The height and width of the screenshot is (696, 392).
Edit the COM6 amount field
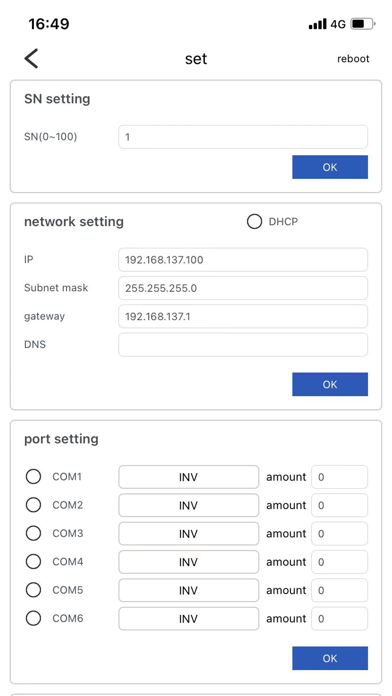coord(340,619)
